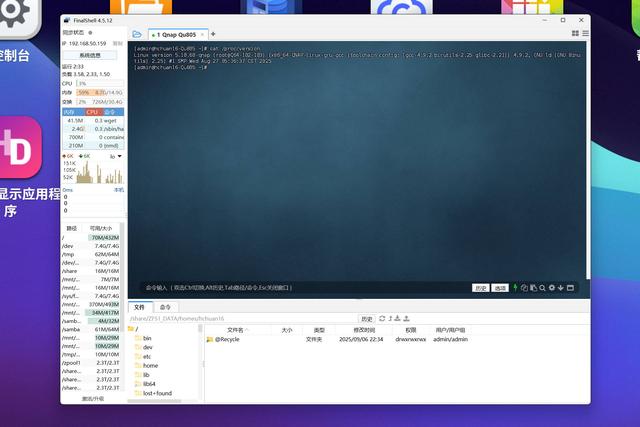Go to parent directory up arrow icon
The height and width of the screenshot is (427, 640).
[390, 318]
